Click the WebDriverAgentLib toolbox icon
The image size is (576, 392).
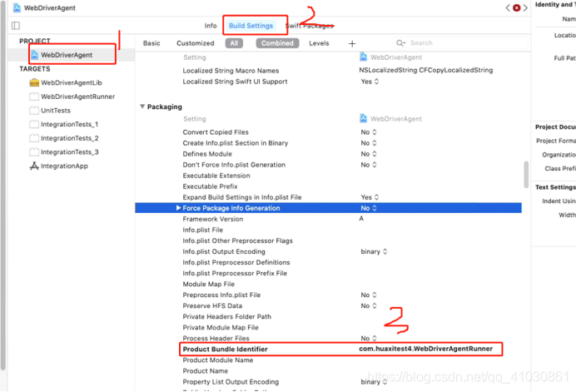click(34, 82)
